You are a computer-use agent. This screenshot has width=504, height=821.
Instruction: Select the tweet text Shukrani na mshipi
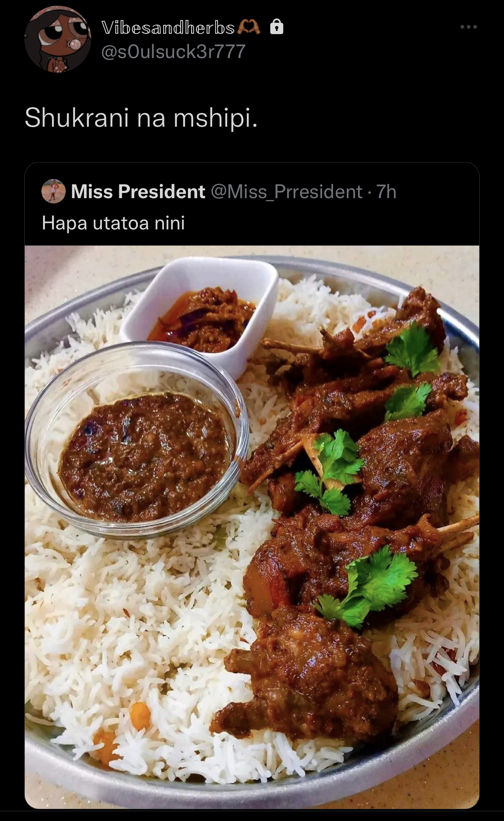coord(141,118)
